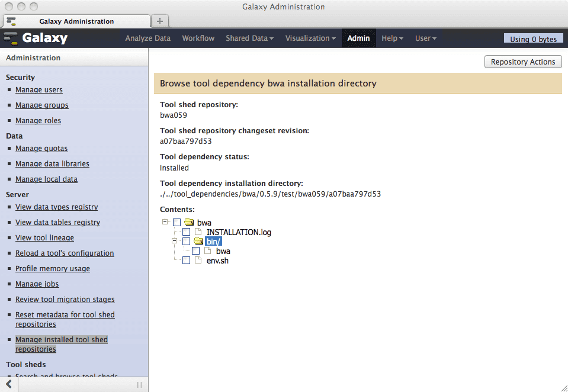
Task: Go to Analyze Data in the navbar
Action: click(147, 38)
